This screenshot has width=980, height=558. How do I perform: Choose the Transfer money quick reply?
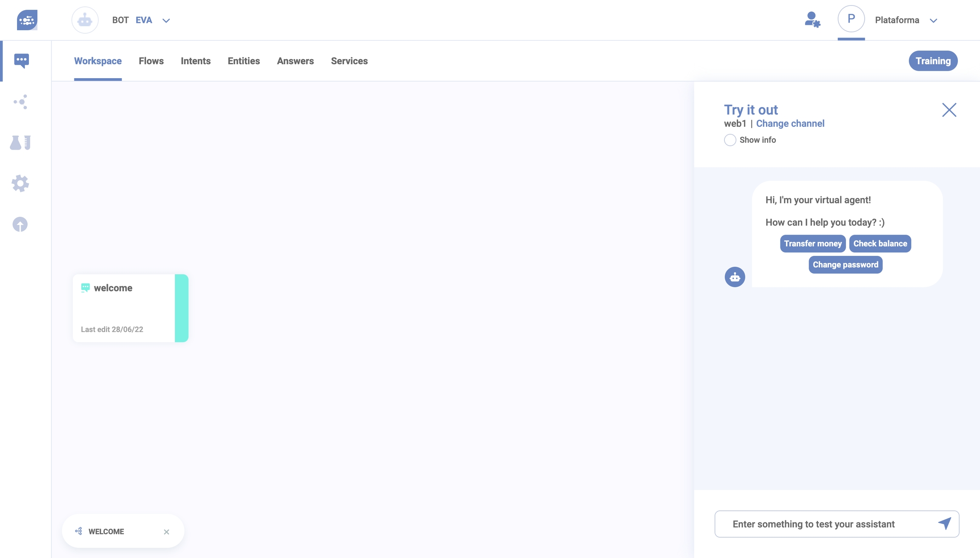click(812, 244)
